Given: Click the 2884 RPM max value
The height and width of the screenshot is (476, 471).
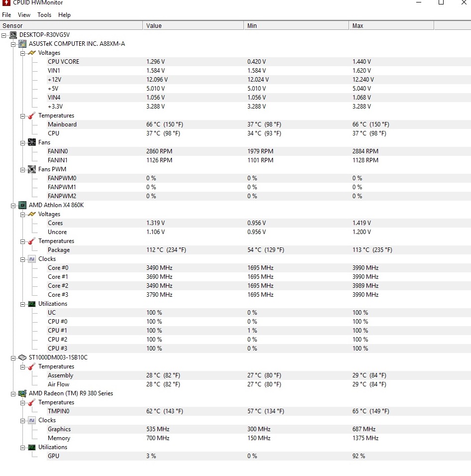Looking at the screenshot, I should (365, 151).
